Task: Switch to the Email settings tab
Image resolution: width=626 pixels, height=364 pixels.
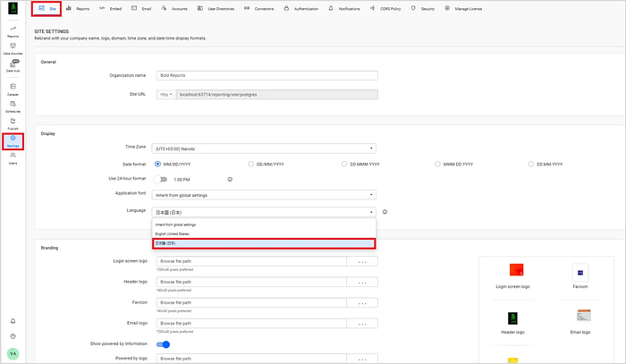Action: click(x=141, y=8)
